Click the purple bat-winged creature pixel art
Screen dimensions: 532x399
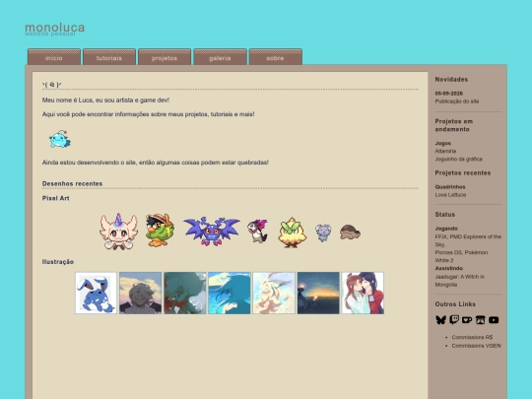point(212,231)
